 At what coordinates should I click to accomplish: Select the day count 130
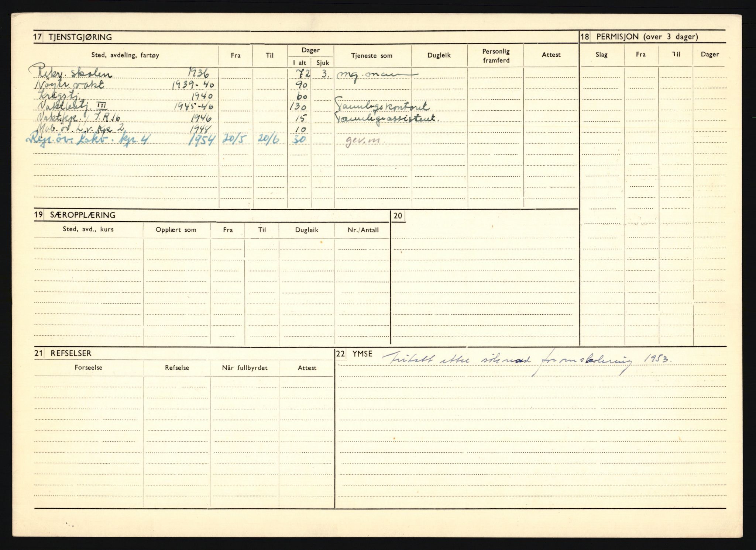tap(298, 107)
